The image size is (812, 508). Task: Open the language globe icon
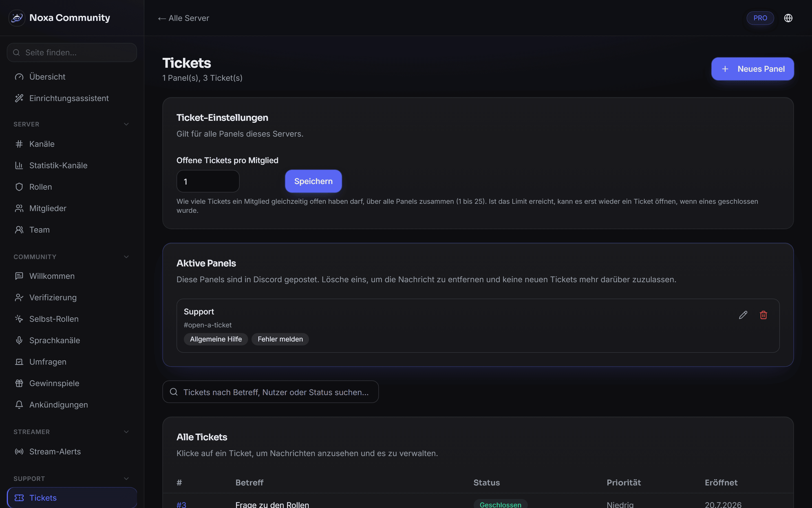788,18
